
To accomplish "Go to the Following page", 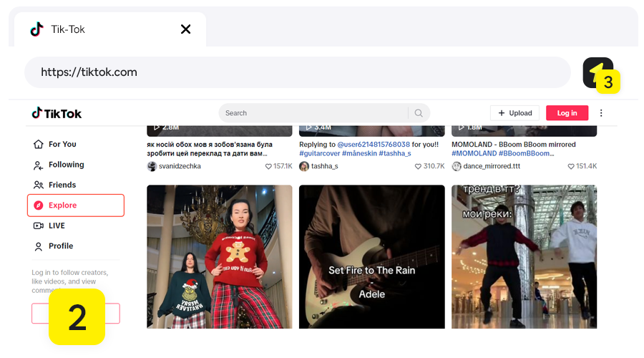I will point(66,165).
